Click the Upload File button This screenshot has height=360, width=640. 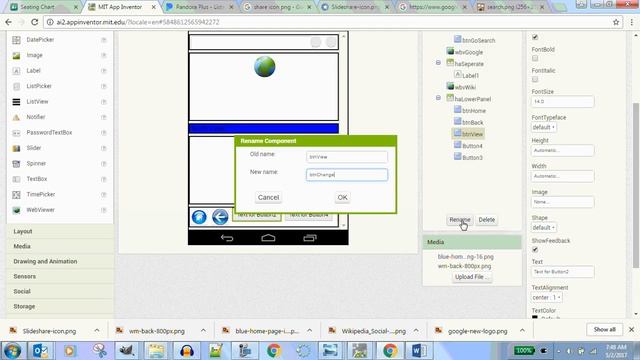(471, 277)
